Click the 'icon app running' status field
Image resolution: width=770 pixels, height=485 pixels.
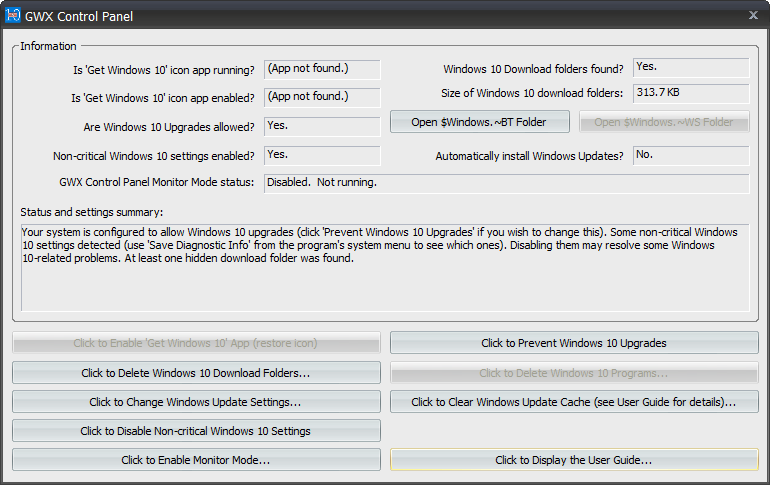coord(322,69)
